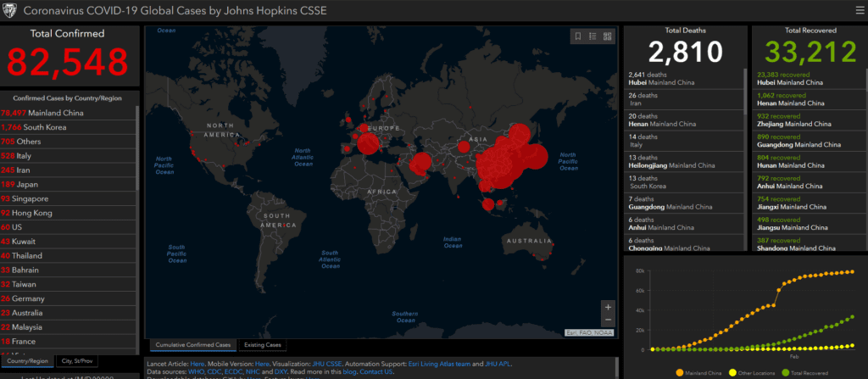Click the Contact US link
Viewport: 868px width, 379px height.
click(x=376, y=372)
